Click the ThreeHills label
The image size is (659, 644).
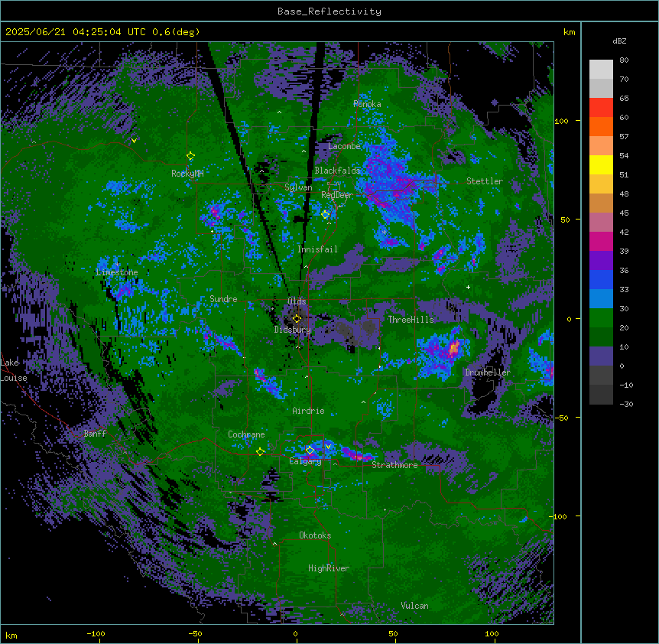(411, 320)
